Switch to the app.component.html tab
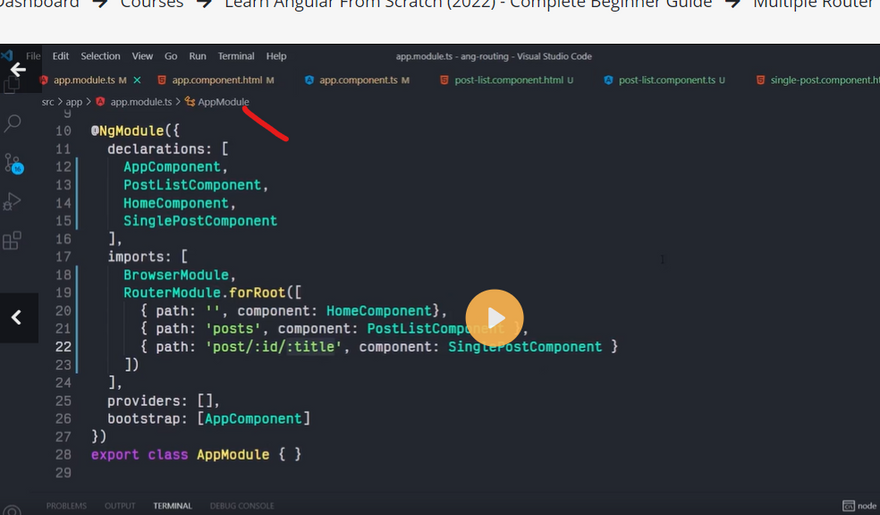880x515 pixels. click(216, 80)
